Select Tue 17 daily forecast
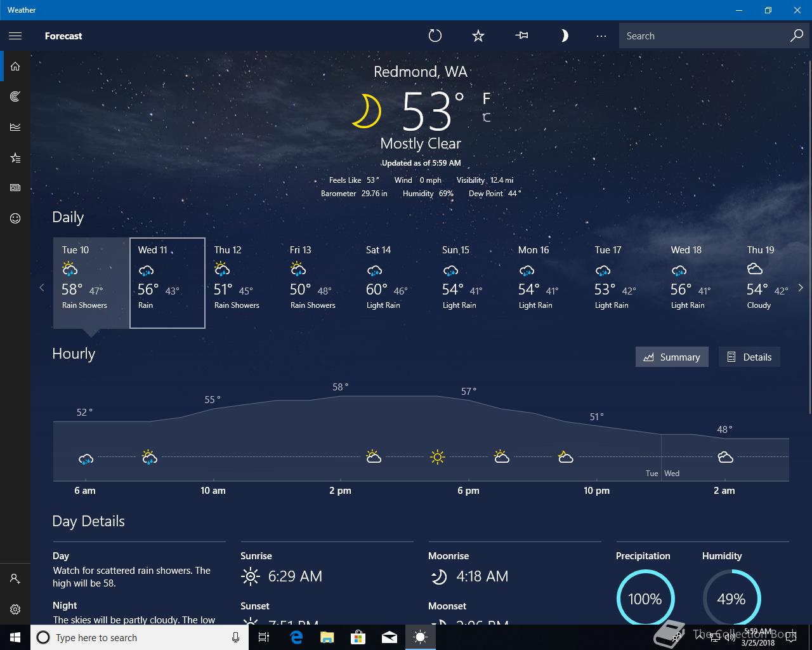 point(624,283)
